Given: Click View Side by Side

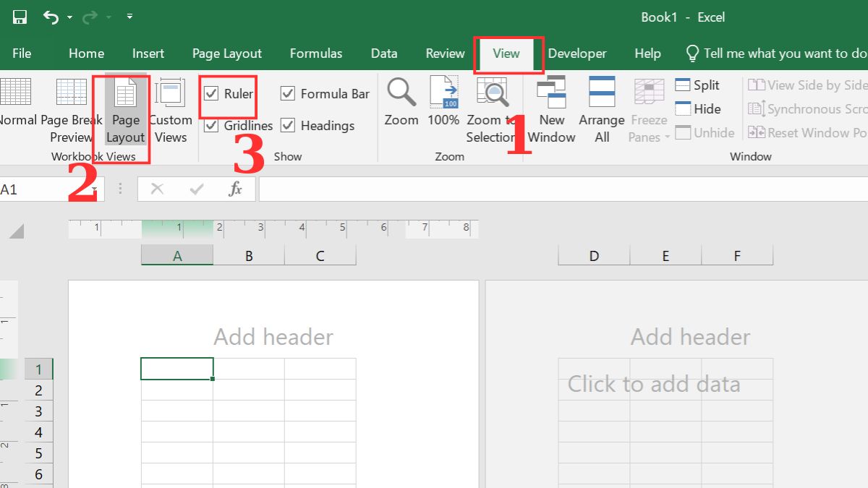Looking at the screenshot, I should 808,85.
